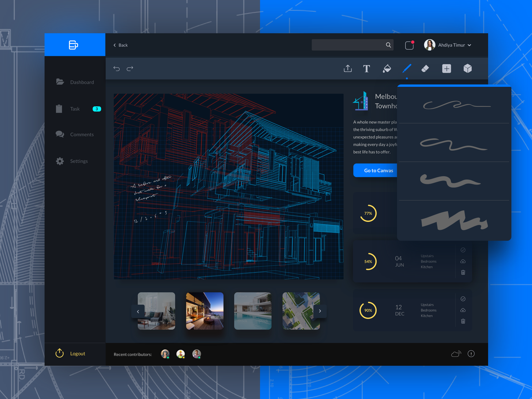Image resolution: width=532 pixels, height=399 pixels.
Task: Click the Task clipboard icon
Action: 59,109
